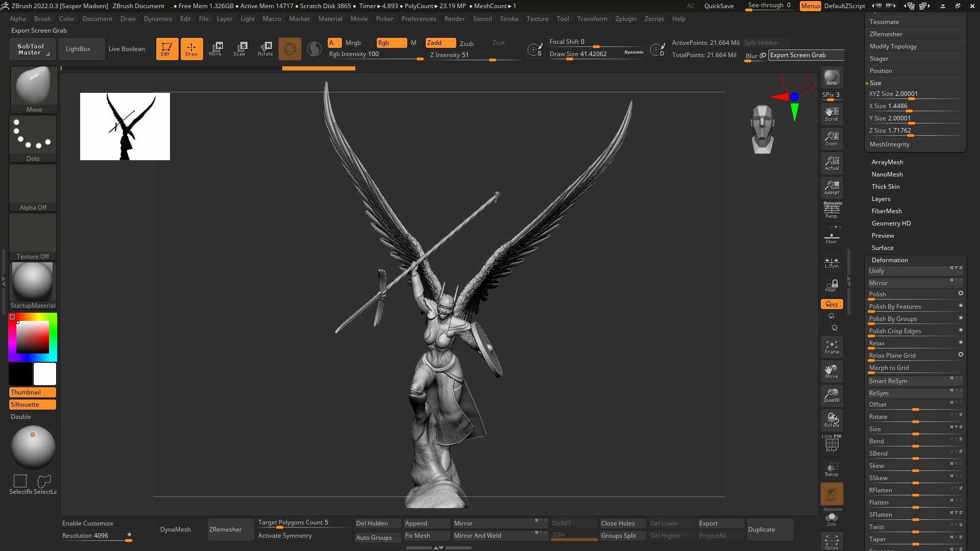Toggle Persp perspective mode
Viewport: 980px width, 551px height.
pos(831,211)
